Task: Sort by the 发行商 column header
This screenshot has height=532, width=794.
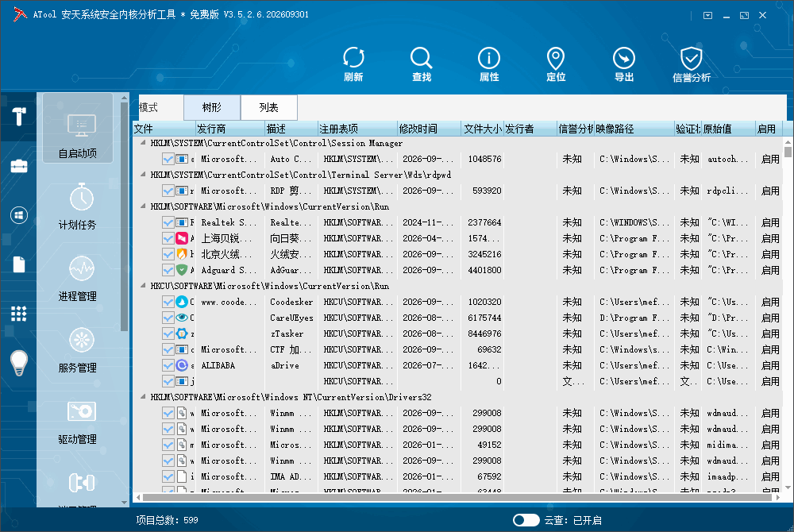Action: pos(230,129)
